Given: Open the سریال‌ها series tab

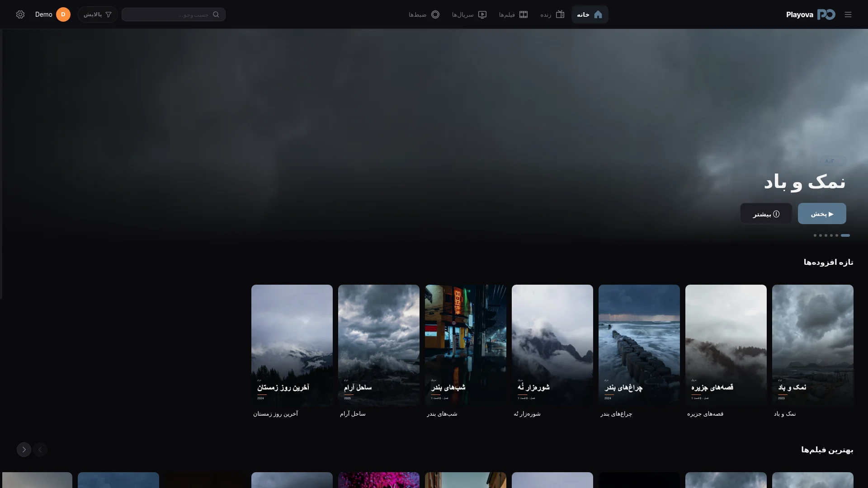Looking at the screenshot, I should pyautogui.click(x=469, y=14).
